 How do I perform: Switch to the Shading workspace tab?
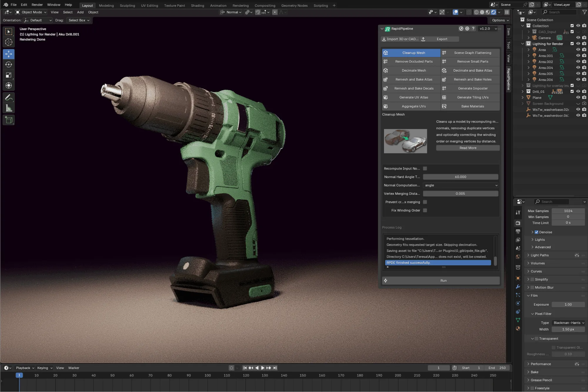pyautogui.click(x=197, y=6)
